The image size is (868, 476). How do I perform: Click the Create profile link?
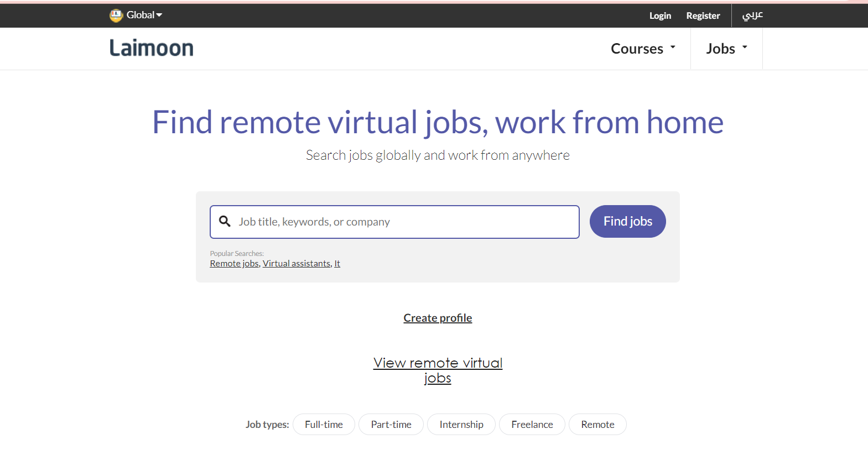coord(438,318)
